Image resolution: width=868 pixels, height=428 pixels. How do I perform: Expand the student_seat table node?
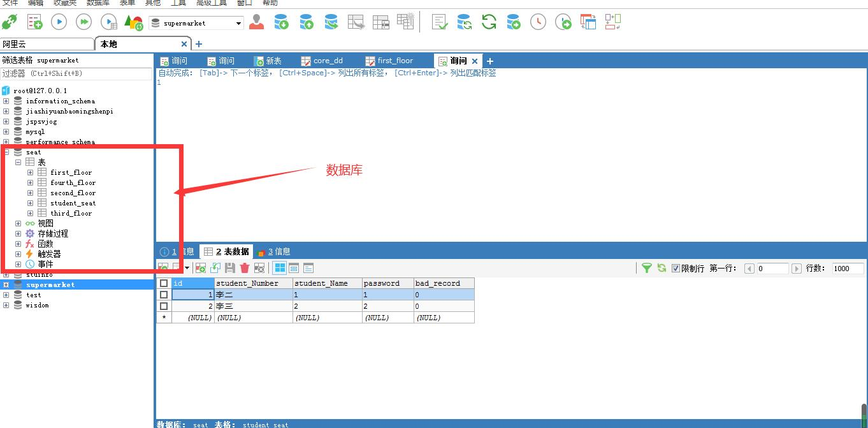31,203
